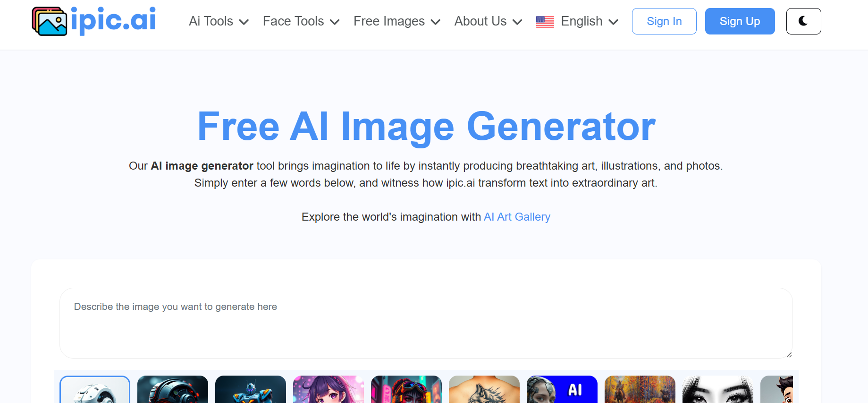Select the white robot style thumbnail
The image size is (868, 403).
tap(95, 390)
